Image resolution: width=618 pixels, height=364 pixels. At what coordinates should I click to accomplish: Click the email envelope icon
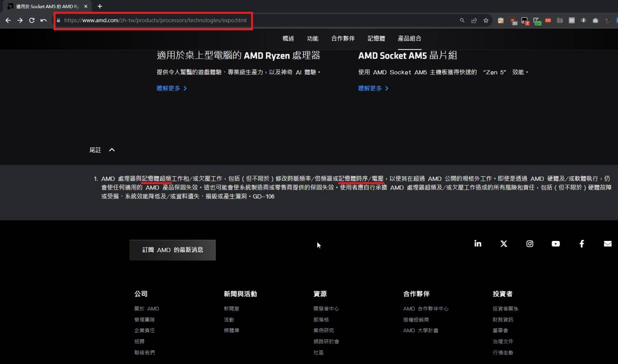coord(608,244)
